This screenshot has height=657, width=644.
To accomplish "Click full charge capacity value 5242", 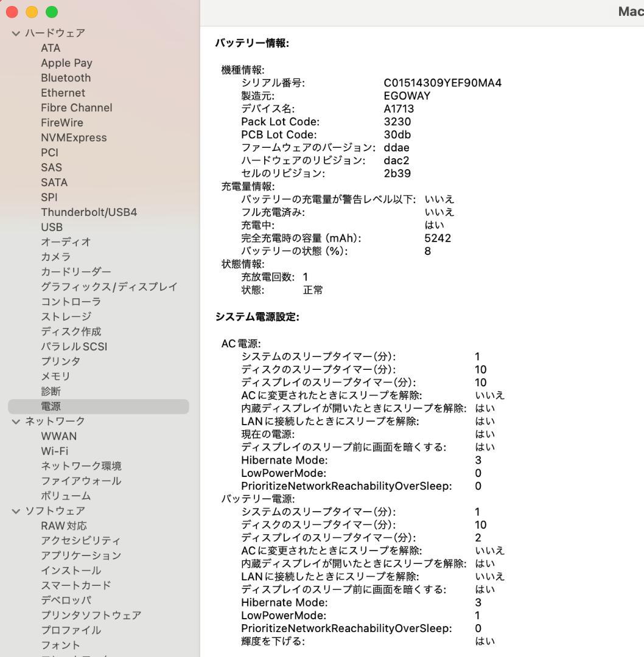I will tap(437, 238).
